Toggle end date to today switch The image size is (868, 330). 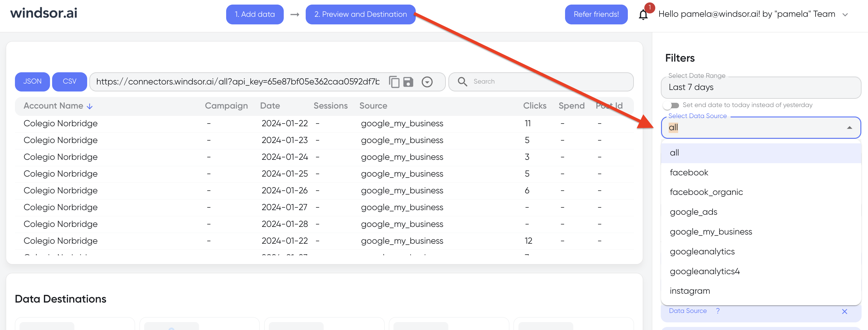[x=671, y=106]
